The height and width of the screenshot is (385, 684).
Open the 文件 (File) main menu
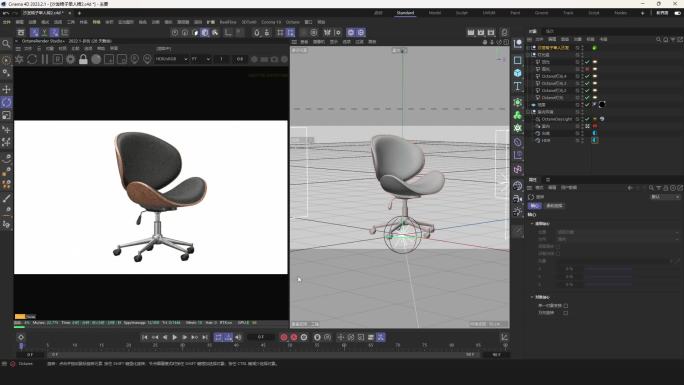(7, 22)
